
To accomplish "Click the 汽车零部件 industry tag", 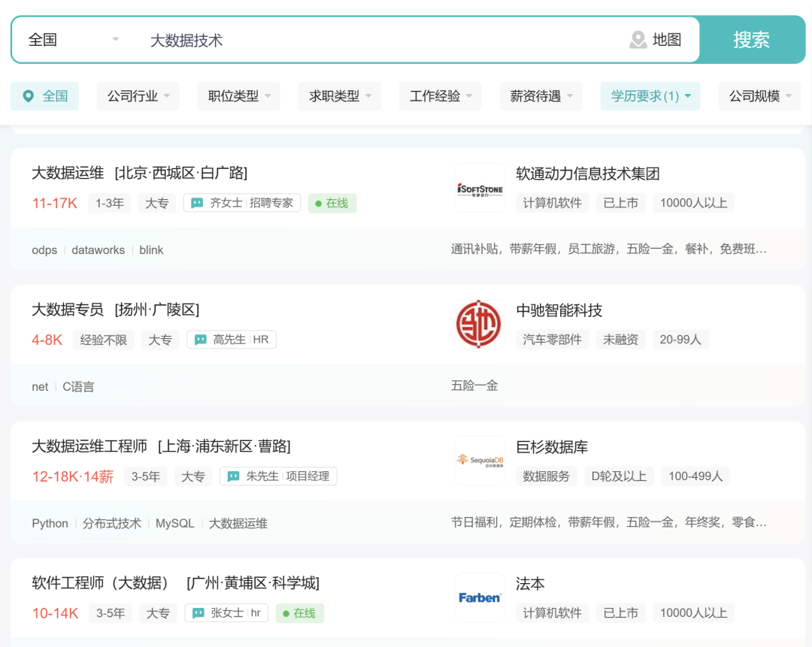I will 552,340.
